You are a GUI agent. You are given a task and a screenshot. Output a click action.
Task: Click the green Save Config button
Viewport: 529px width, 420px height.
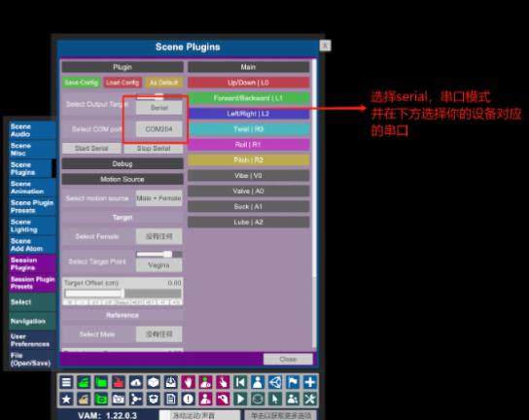(x=82, y=83)
